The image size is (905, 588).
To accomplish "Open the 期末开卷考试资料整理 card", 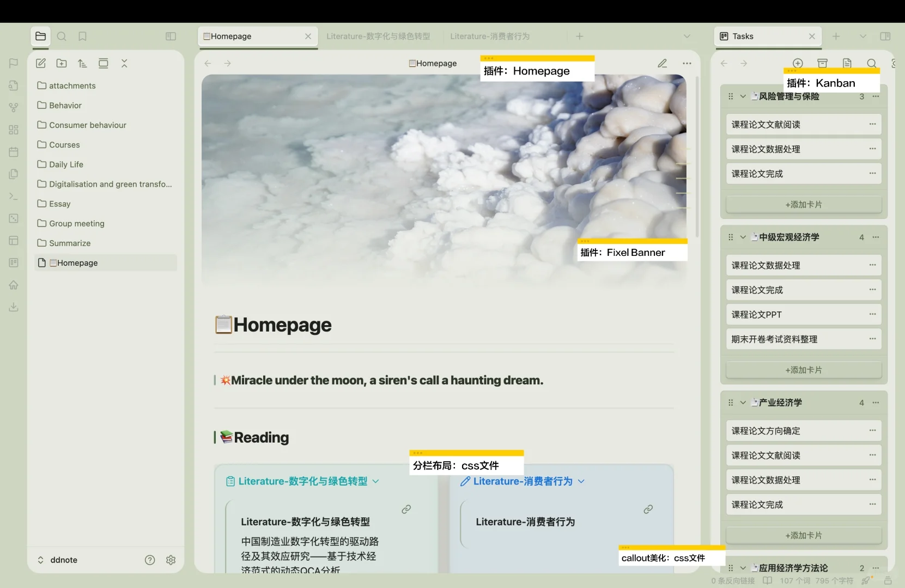I will [x=804, y=339].
